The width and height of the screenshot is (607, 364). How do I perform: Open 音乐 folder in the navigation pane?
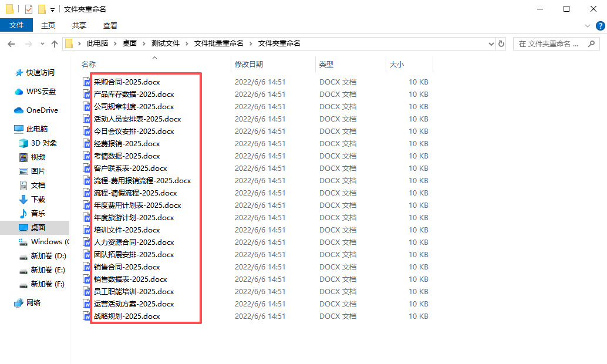click(x=38, y=213)
